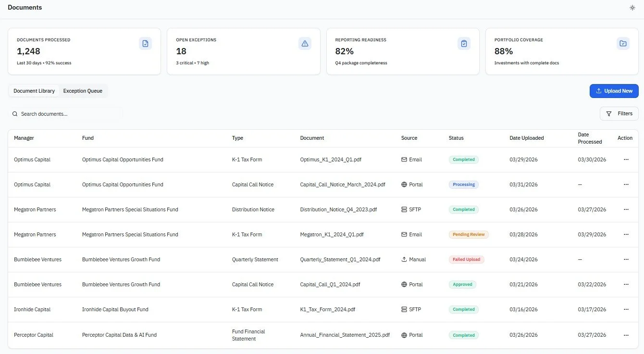Click Capital_Call_Notice_March_2024.pdf document name

343,184
